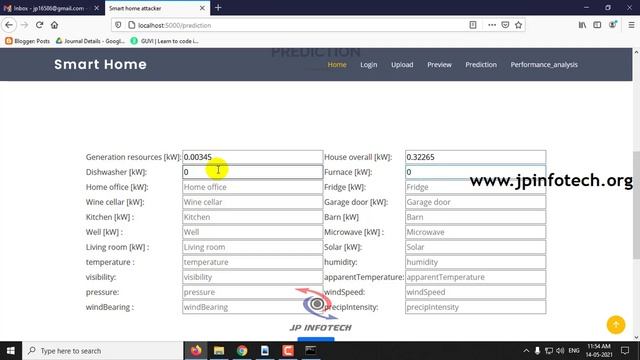Screen dimensions: 640x360
Task: Focus the windBearing input field
Action: pyautogui.click(x=252, y=307)
